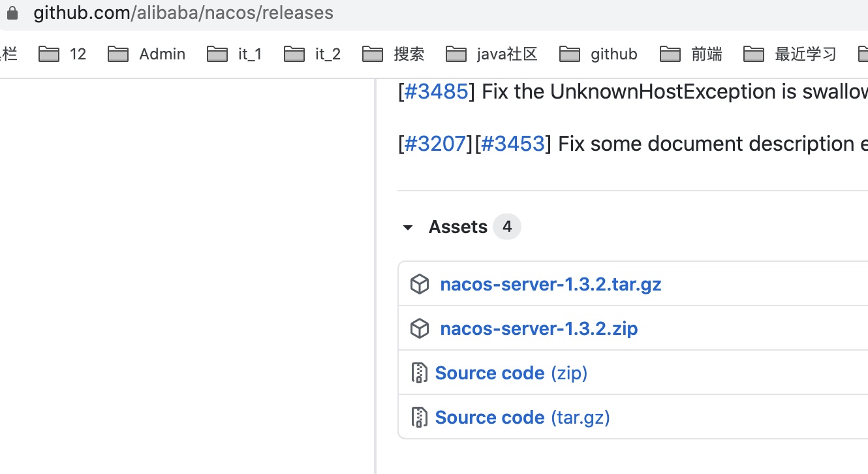The width and height of the screenshot is (868, 474).
Task: Click zip file icon beside Source code (zip)
Action: [419, 373]
